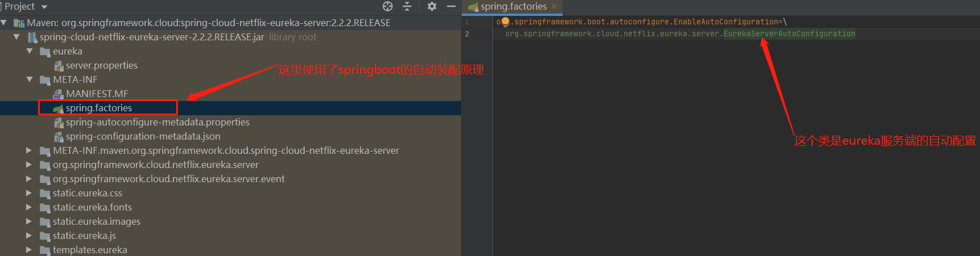This screenshot has height=256, width=980.
Task: Expand the META-INF.maven eureka-server package
Action: (29, 150)
